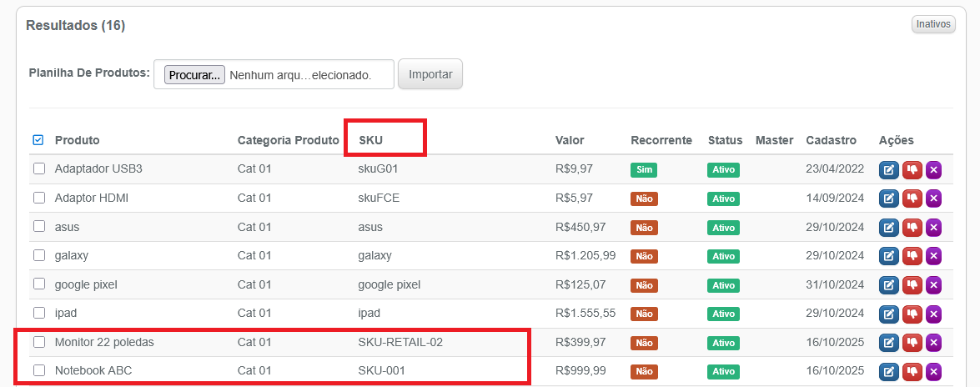The width and height of the screenshot is (980, 387).
Task: Click the red thumbs-down icon for Adaptor HDMI
Action: point(912,199)
